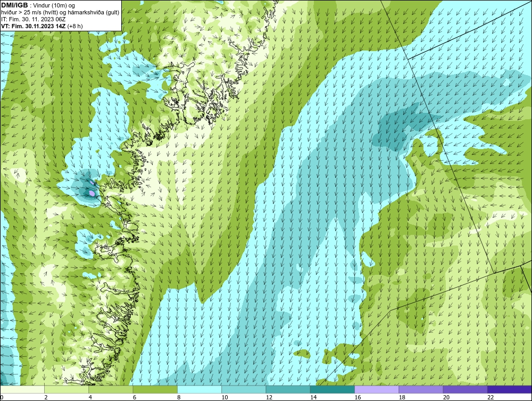The image size is (532, 401).
Task: Click the legend scale label '16'
Action: pyautogui.click(x=358, y=398)
